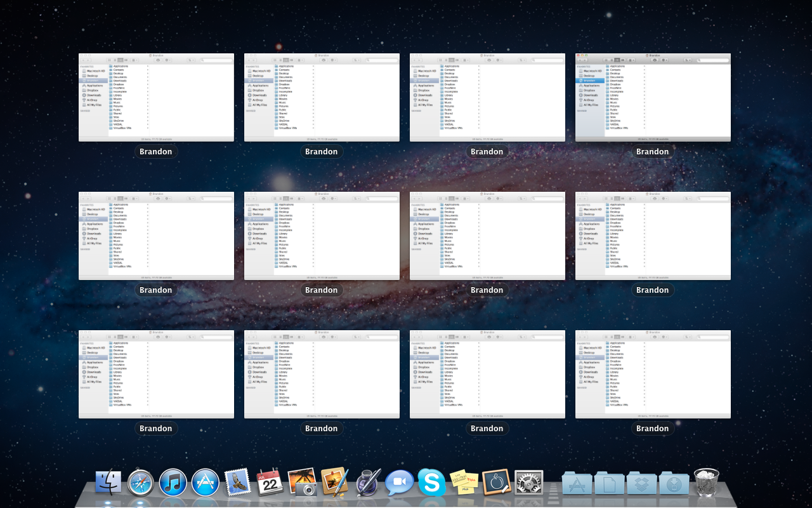812x508 pixels.
Task: Click the App Store Dock icon
Action: [205, 483]
